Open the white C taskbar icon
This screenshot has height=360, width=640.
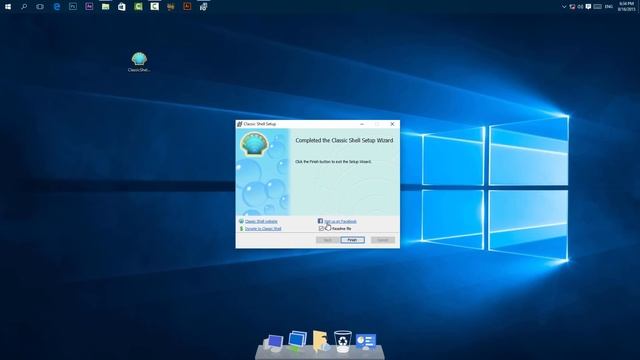[154, 7]
